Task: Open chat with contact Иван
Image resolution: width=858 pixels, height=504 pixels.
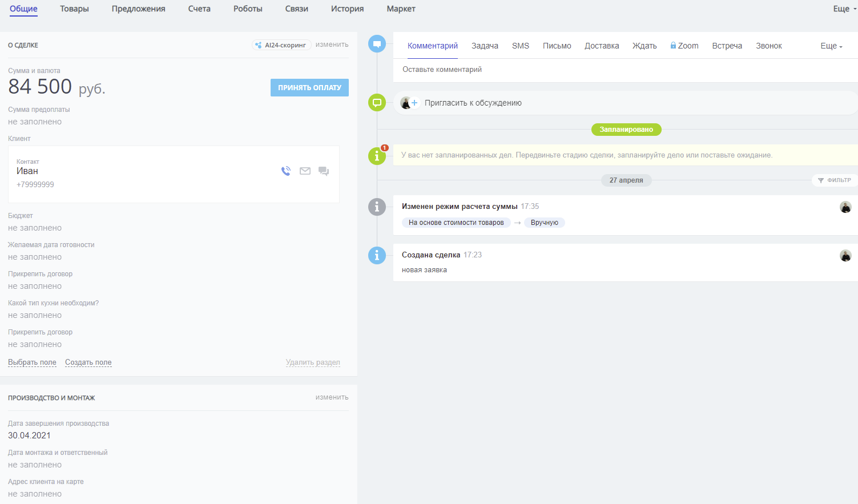Action: pyautogui.click(x=324, y=171)
